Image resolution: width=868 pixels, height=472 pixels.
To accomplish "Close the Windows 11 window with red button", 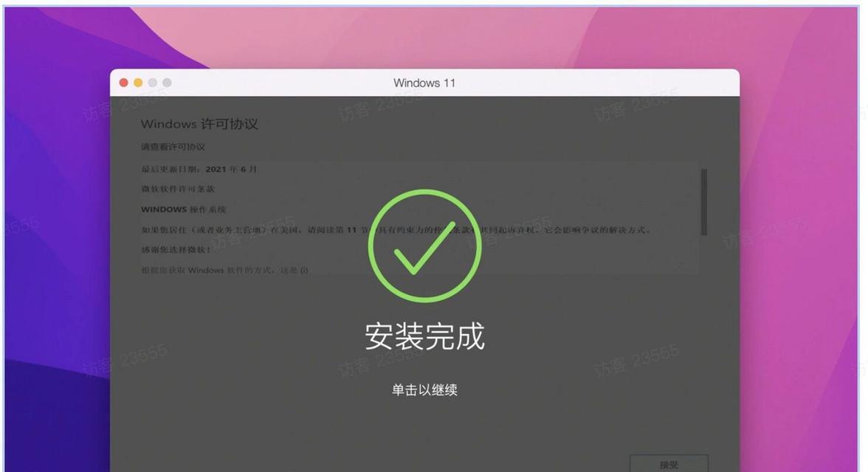I will coord(123,83).
